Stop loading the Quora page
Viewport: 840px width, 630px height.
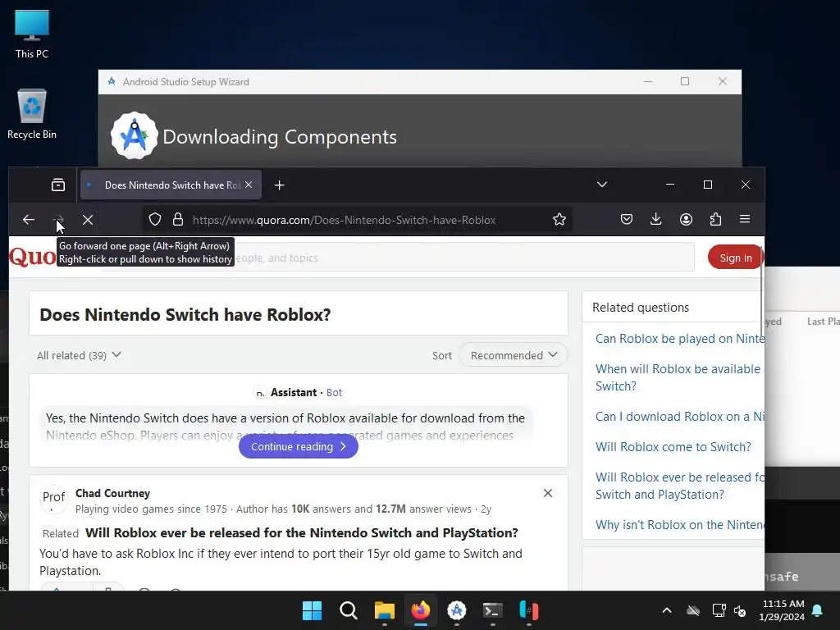point(88,220)
